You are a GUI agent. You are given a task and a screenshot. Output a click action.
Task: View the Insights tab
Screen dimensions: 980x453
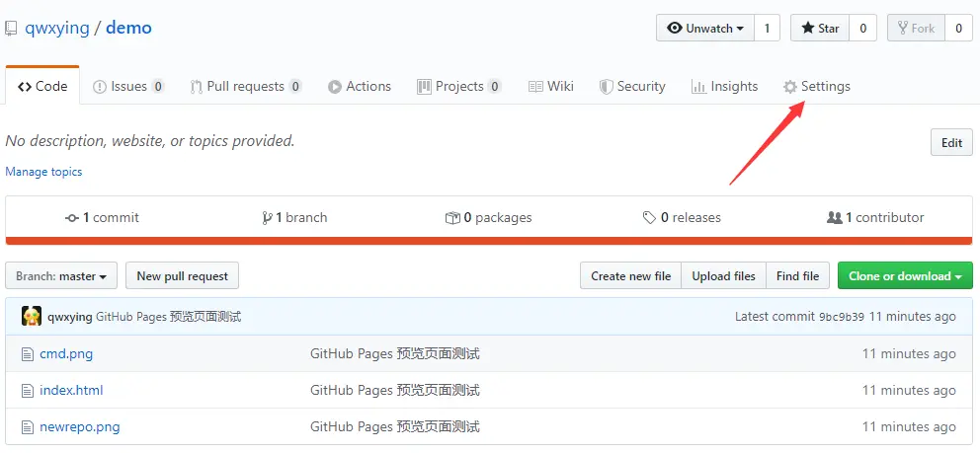724,86
